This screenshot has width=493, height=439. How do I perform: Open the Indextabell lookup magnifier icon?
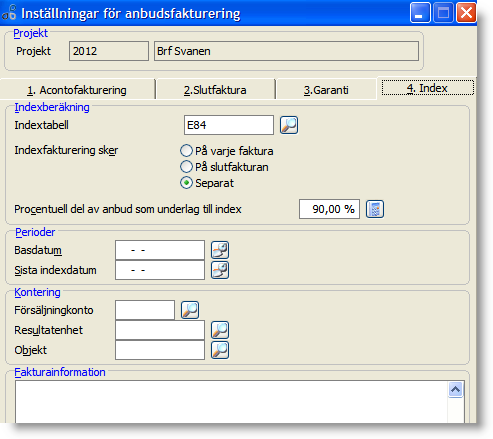(289, 125)
